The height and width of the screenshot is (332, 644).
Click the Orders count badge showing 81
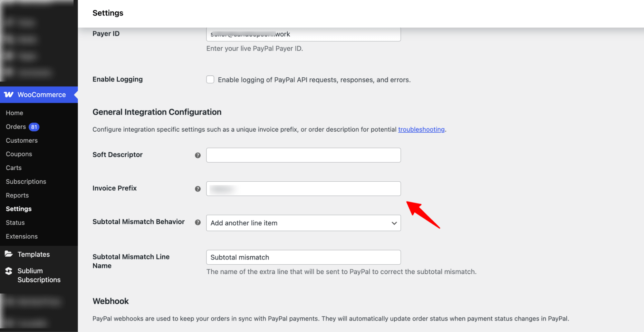click(34, 127)
